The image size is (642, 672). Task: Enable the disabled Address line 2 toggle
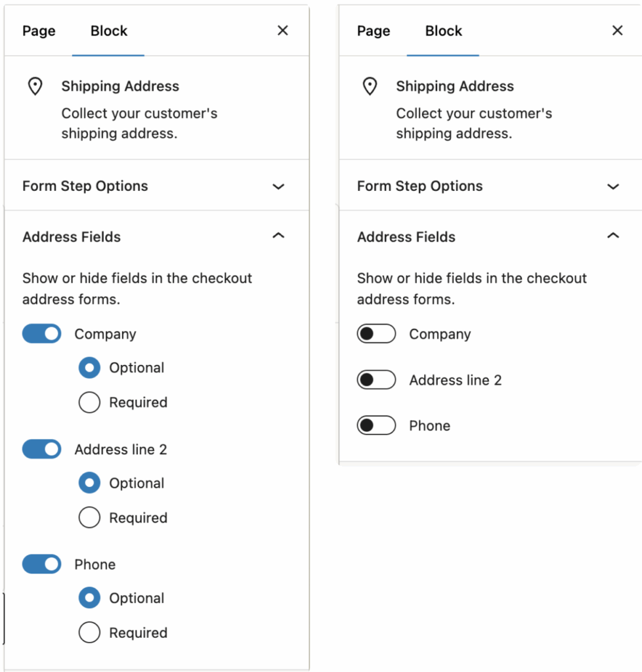pos(376,380)
